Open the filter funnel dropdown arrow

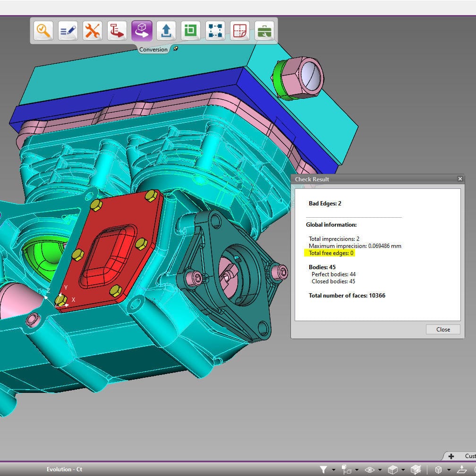[x=332, y=470]
